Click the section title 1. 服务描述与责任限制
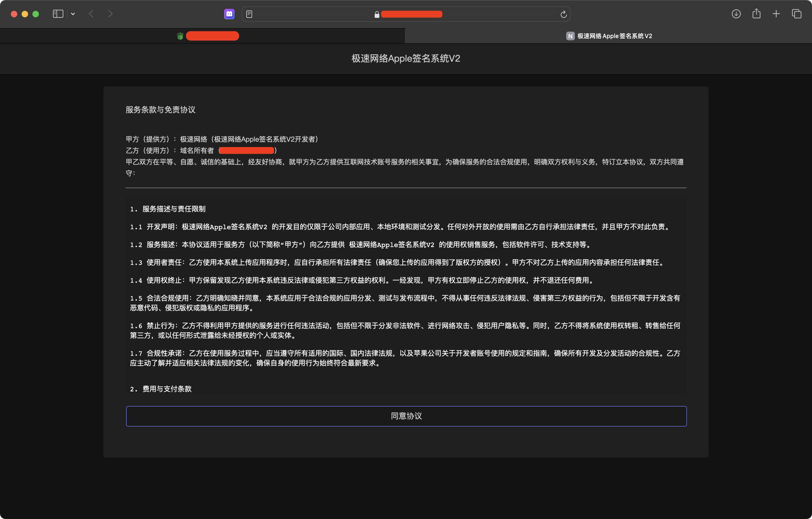The height and width of the screenshot is (519, 812). pyautogui.click(x=167, y=209)
